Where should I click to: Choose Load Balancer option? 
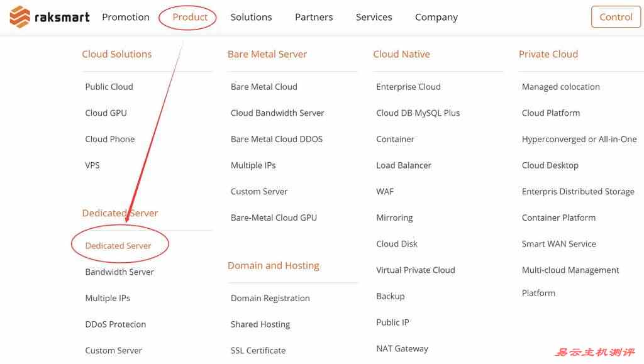coord(404,165)
